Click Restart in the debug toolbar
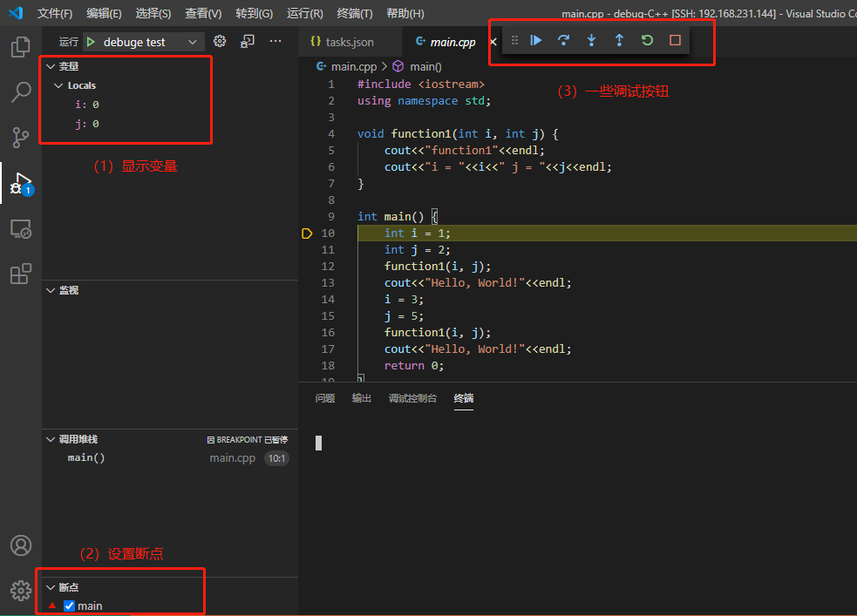This screenshot has width=857, height=616. tap(647, 40)
